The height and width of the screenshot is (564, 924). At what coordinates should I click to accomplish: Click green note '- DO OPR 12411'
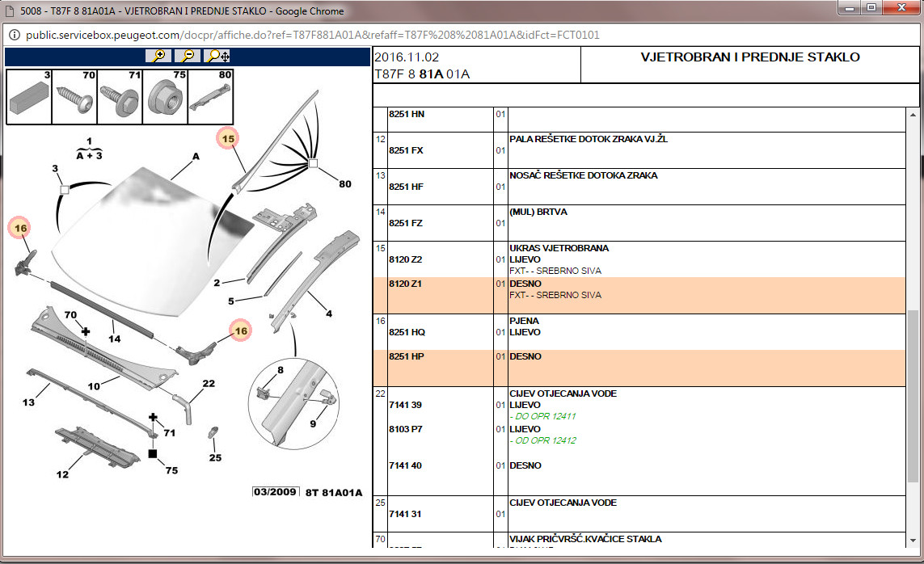pos(542,416)
